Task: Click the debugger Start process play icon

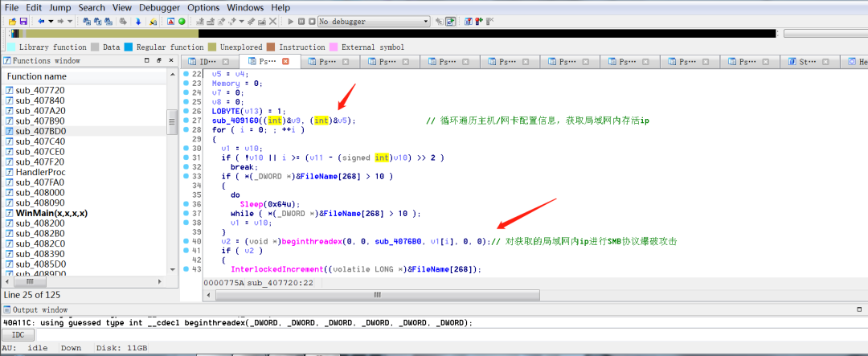Action: [x=289, y=21]
